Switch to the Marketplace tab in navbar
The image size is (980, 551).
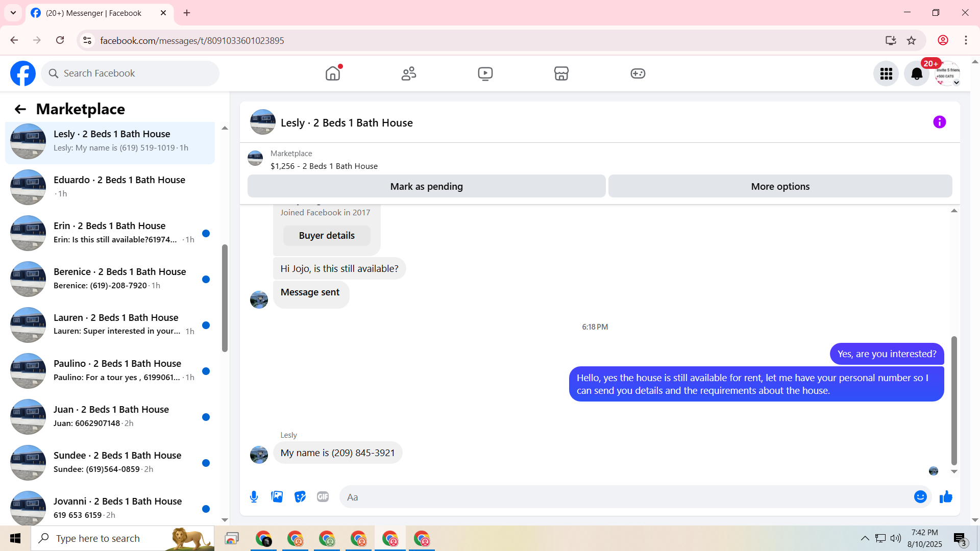point(561,74)
